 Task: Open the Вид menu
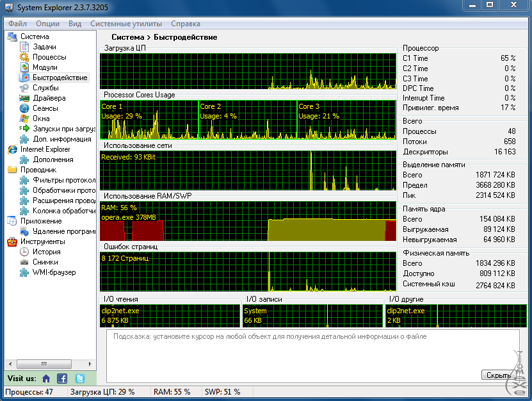pyautogui.click(x=75, y=24)
